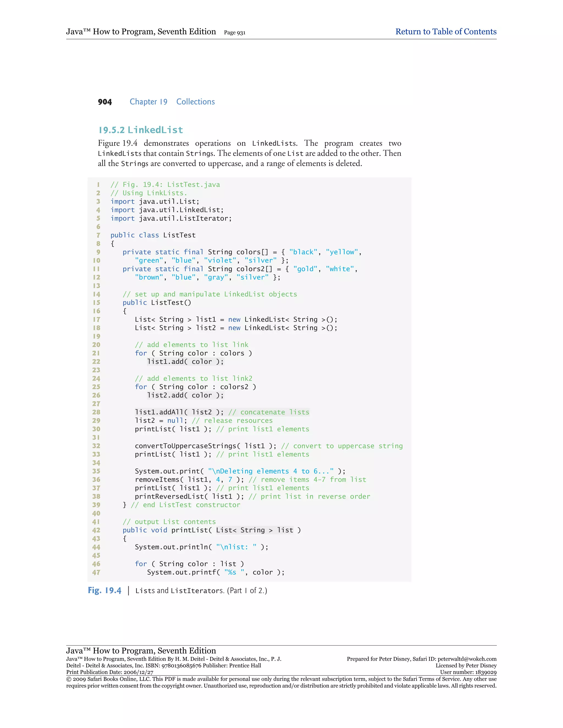Click the list1.addAll( list2 ) statement

click(179, 412)
